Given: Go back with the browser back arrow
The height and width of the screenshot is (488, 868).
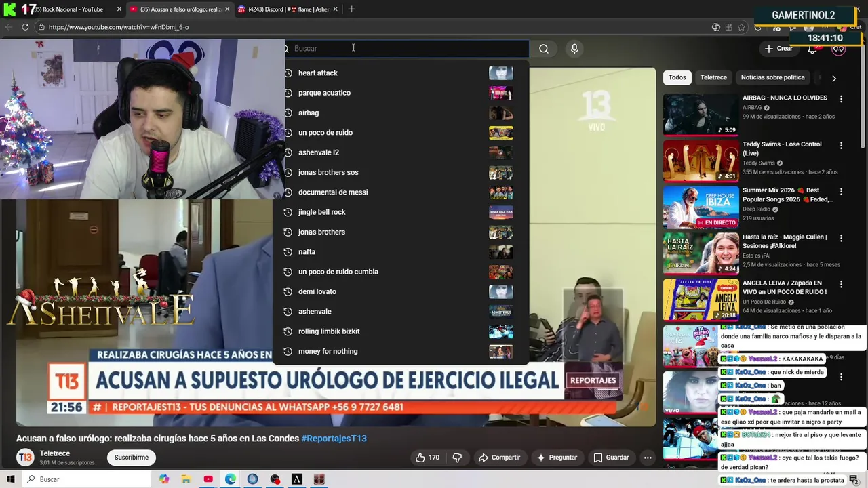Looking at the screenshot, I should 9,27.
